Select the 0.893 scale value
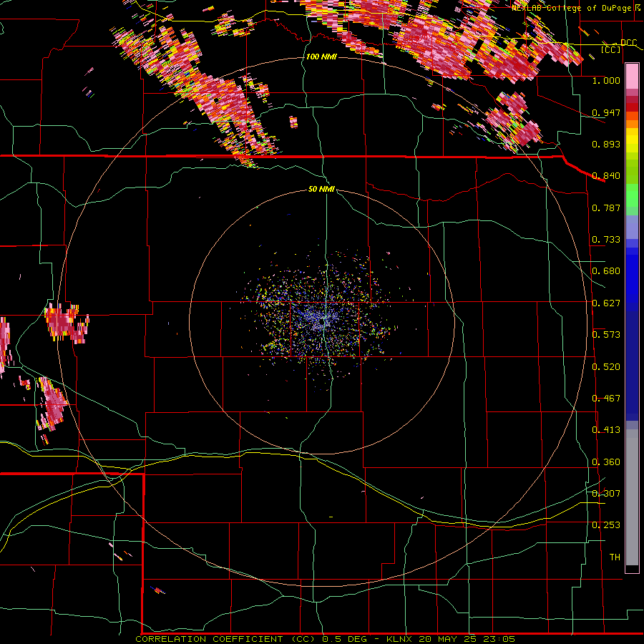The width and height of the screenshot is (644, 644). pyautogui.click(x=606, y=144)
